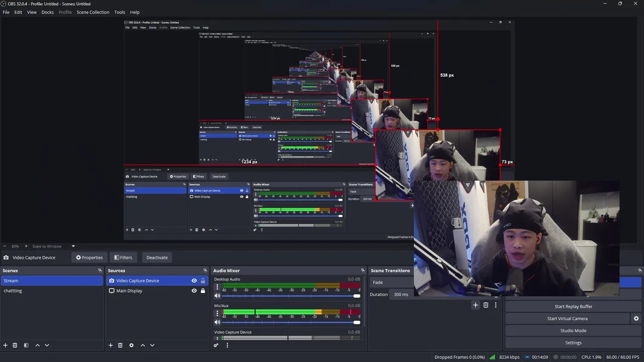Click Start Virtual Camera
The image size is (644, 362).
[x=567, y=319]
